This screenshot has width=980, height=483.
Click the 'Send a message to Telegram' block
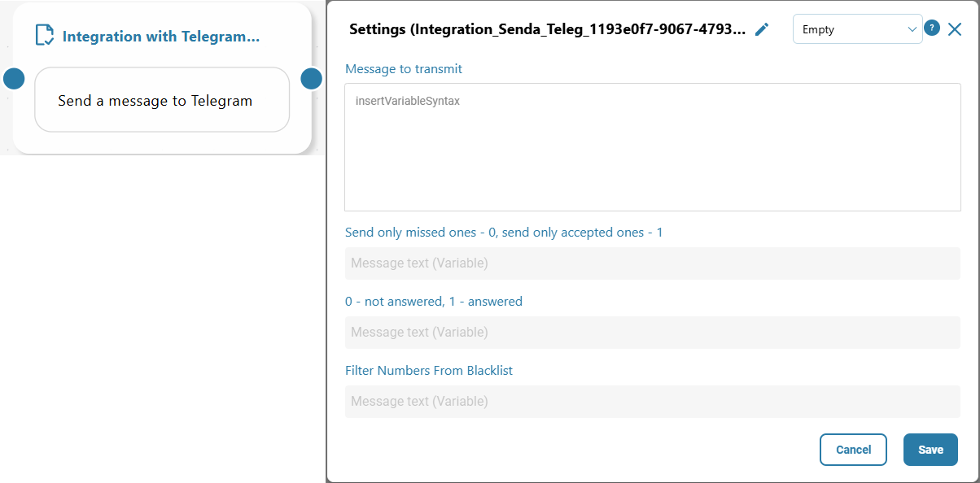point(162,100)
